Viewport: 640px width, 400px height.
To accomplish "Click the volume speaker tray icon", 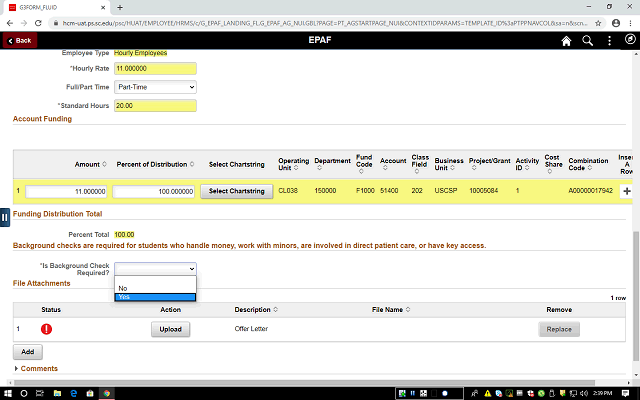I will (x=584, y=393).
